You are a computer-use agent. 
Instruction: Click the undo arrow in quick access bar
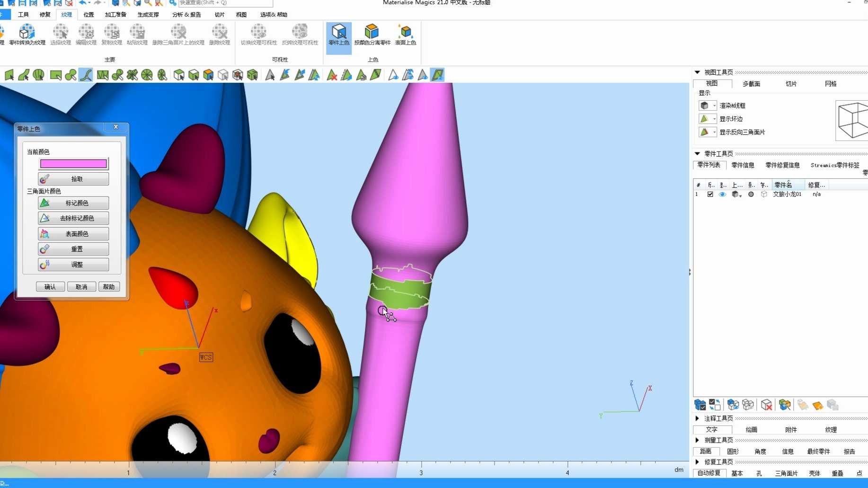coord(83,3)
